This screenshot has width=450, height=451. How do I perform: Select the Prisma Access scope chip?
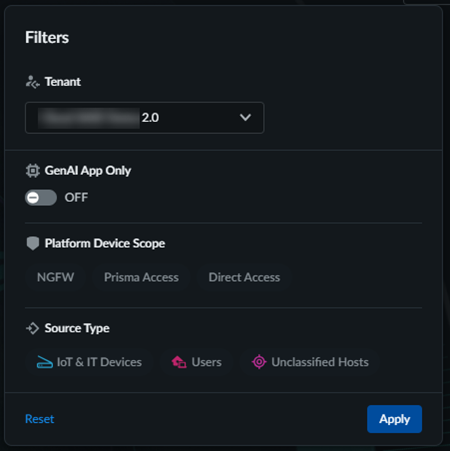click(141, 277)
